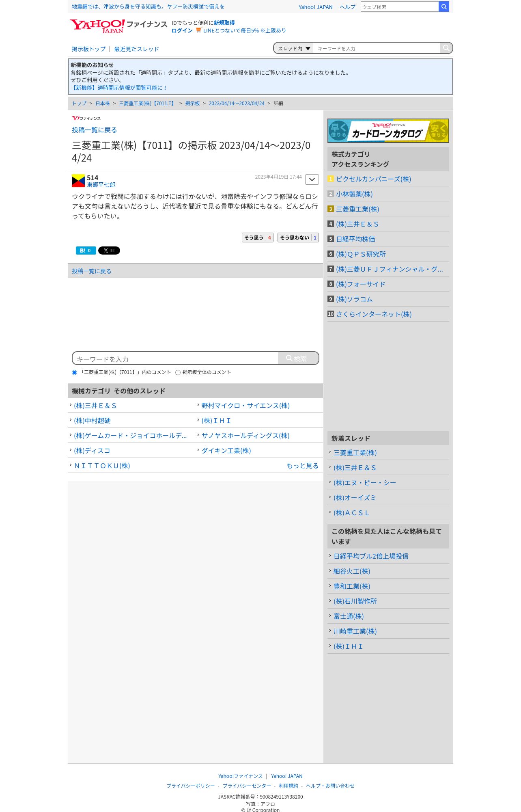The image size is (521, 812).
Task: Open 川崎重工業(株) link
Action: point(355,631)
